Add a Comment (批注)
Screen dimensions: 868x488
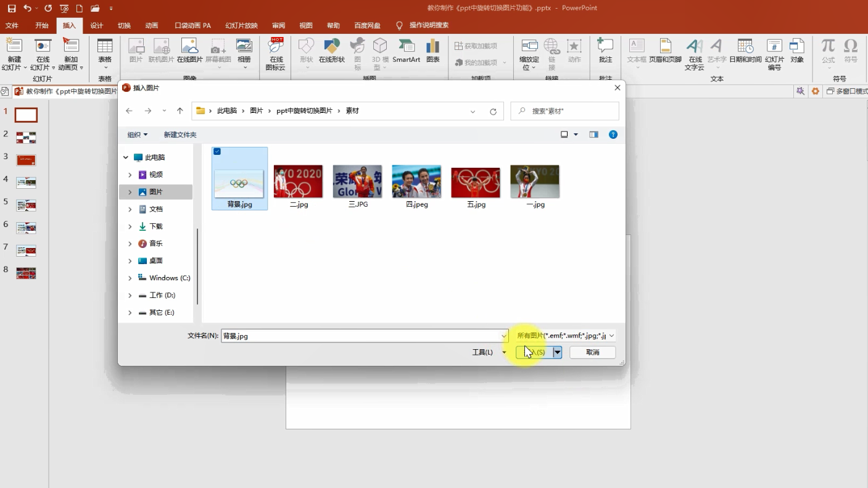click(606, 51)
